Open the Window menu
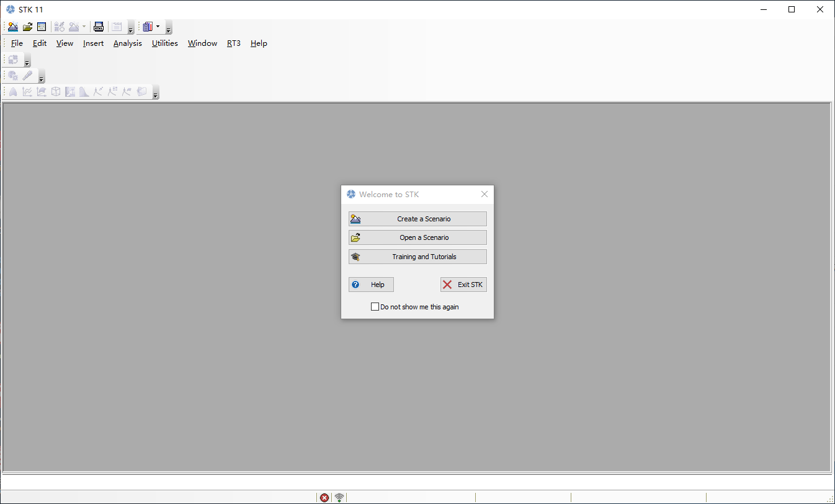This screenshot has width=835, height=504. click(x=202, y=43)
